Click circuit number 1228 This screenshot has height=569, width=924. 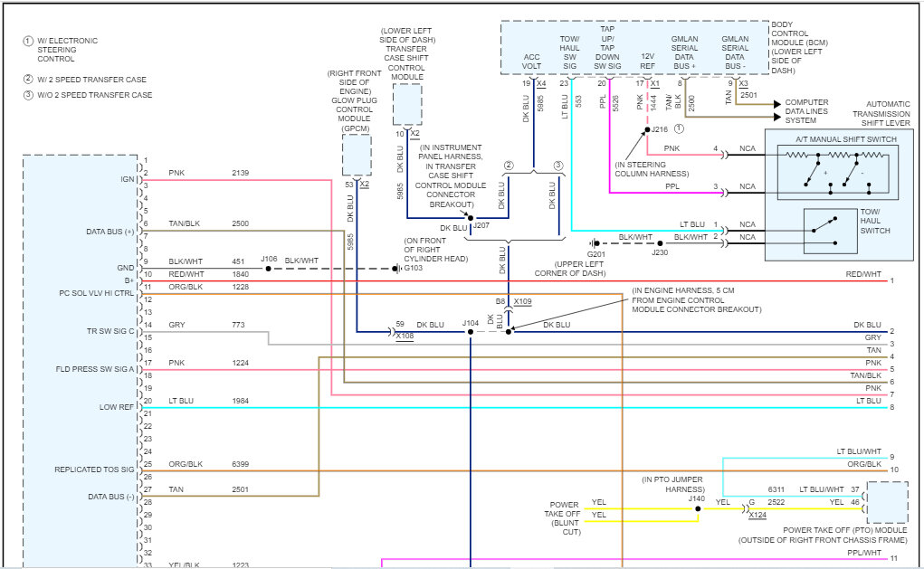[241, 287]
